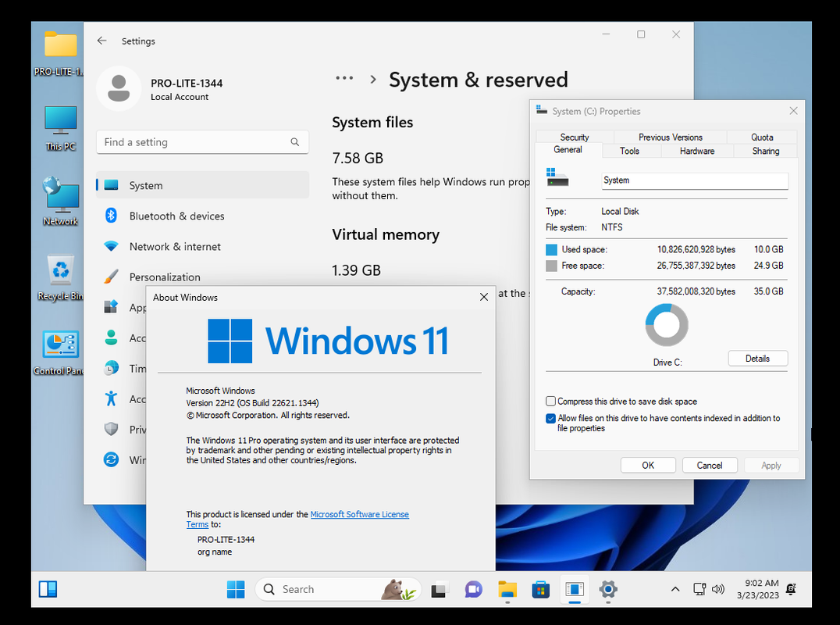840x625 pixels.
Task: Click the search magnifier in Find a setting
Action: [294, 142]
